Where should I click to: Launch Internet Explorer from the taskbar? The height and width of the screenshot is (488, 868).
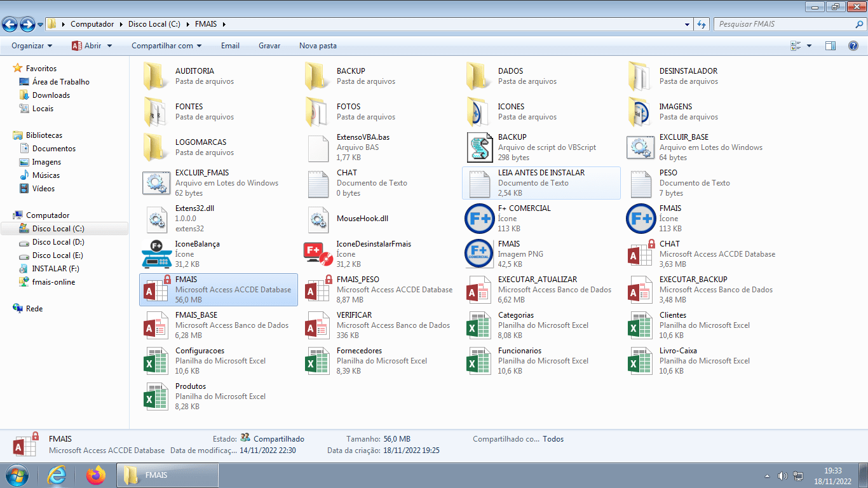point(57,475)
